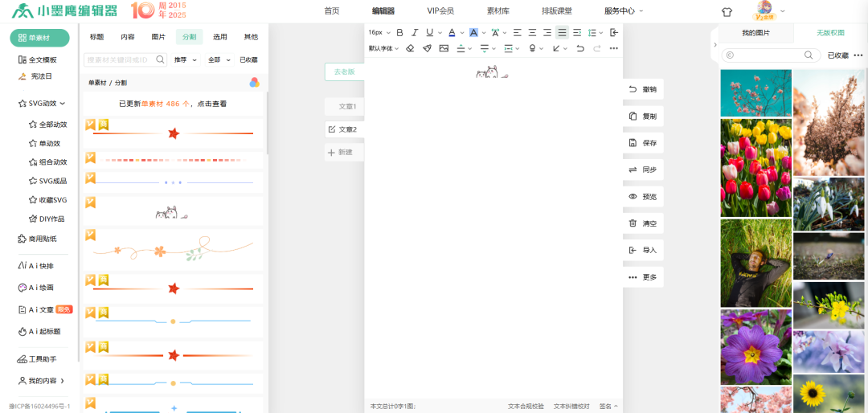Open 素材库 in top navigation
The height and width of the screenshot is (413, 868).
tap(498, 10)
